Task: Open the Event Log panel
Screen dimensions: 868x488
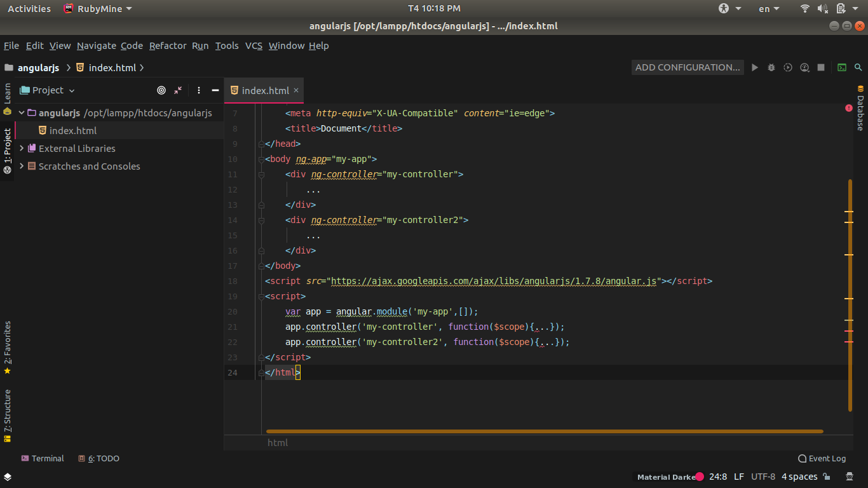Action: 822,458
